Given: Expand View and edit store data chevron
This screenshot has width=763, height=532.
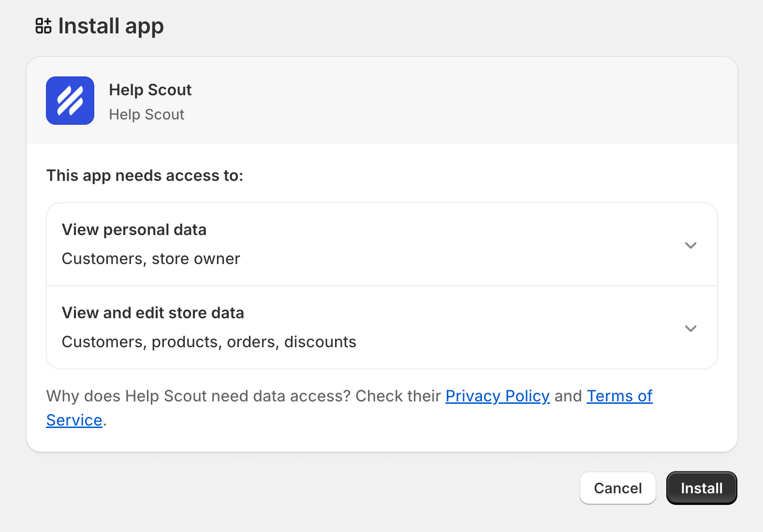Looking at the screenshot, I should [x=690, y=328].
